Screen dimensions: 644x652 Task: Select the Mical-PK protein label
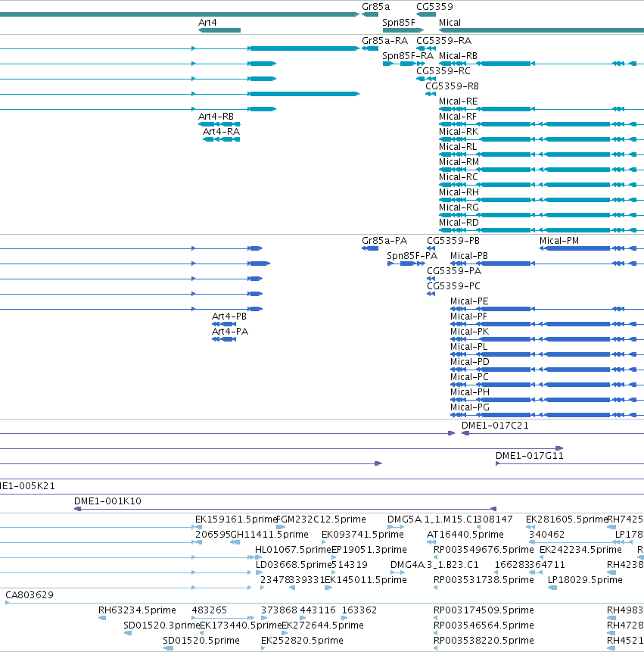point(469,332)
